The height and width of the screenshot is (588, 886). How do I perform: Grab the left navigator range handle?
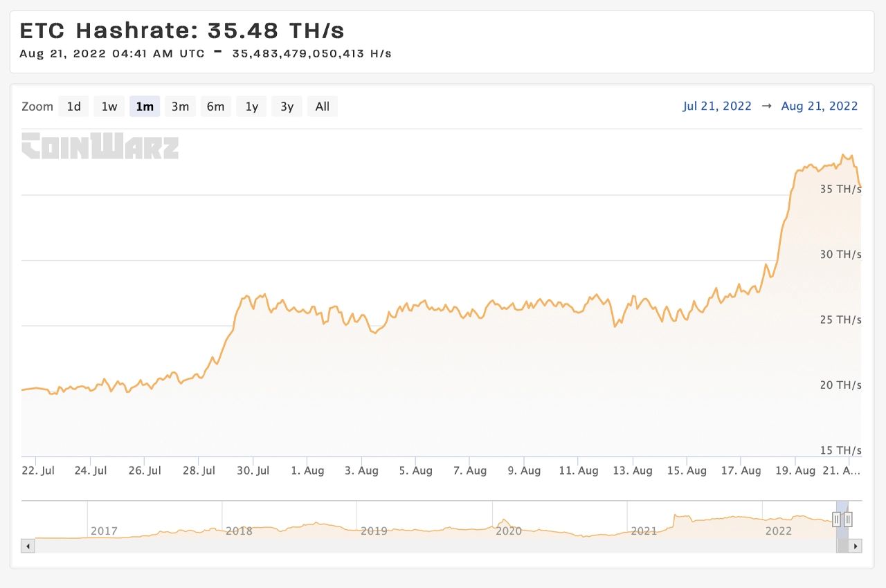pyautogui.click(x=837, y=519)
